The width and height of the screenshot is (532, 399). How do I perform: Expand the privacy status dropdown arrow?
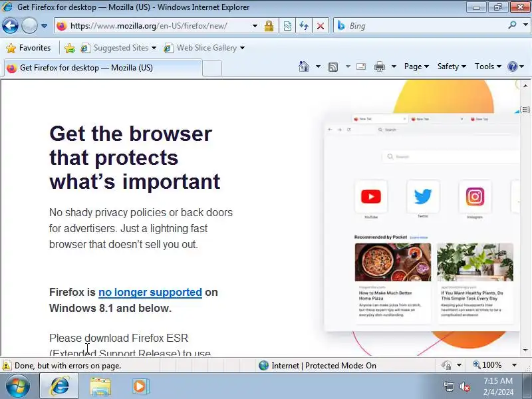click(459, 365)
